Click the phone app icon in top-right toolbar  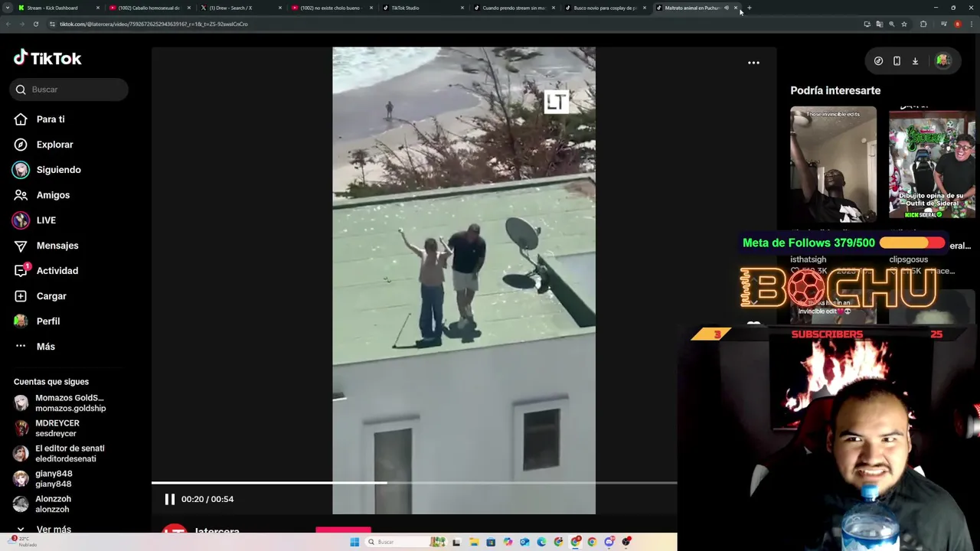point(897,61)
